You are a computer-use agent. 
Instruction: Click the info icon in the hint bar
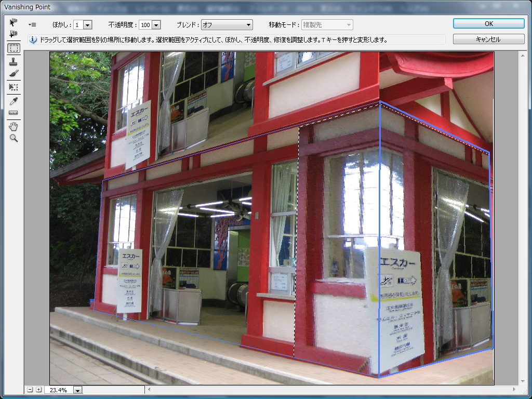click(33, 39)
